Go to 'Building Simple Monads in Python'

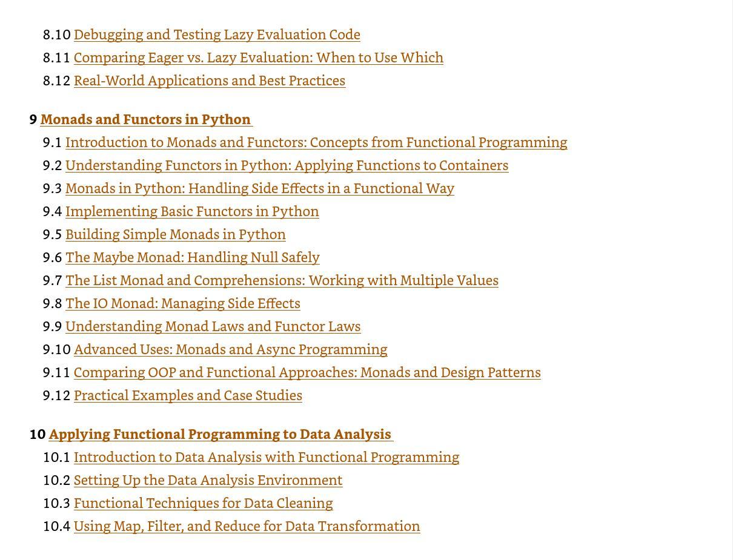tap(176, 234)
